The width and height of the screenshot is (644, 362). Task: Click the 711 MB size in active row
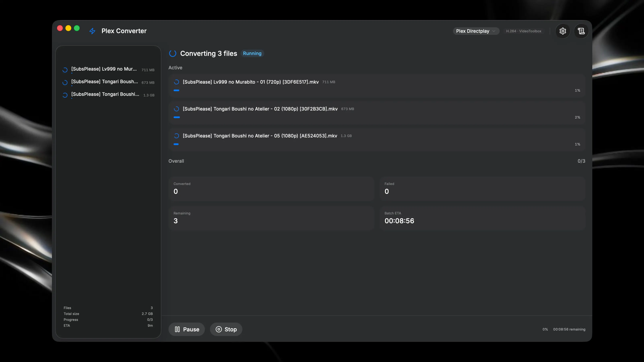coord(328,82)
